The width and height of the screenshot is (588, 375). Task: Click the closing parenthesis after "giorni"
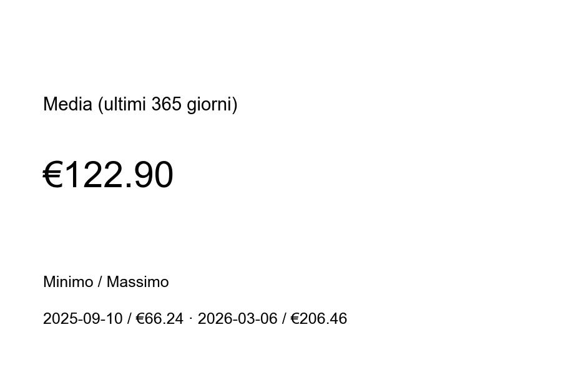(235, 105)
